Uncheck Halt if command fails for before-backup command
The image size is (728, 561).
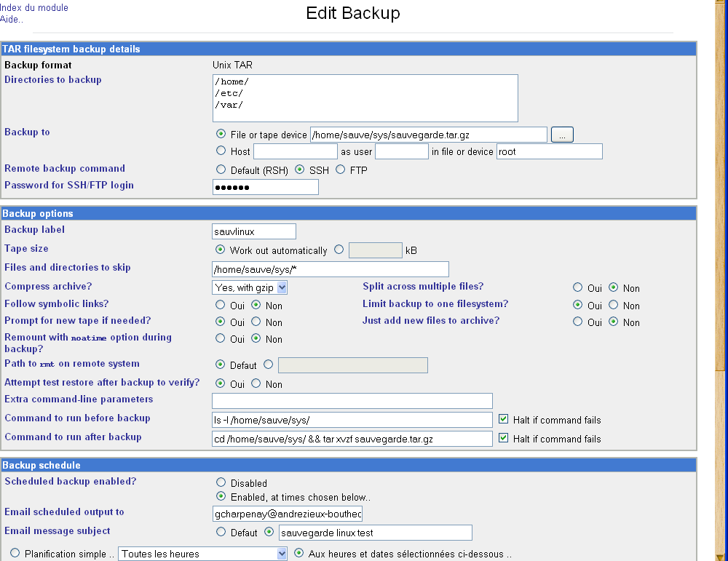tap(503, 420)
